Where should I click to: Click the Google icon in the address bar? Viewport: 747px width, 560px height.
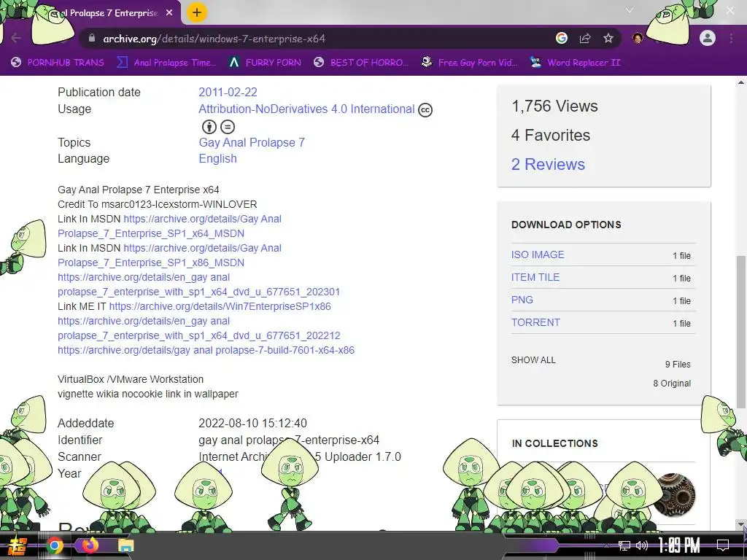tap(562, 38)
